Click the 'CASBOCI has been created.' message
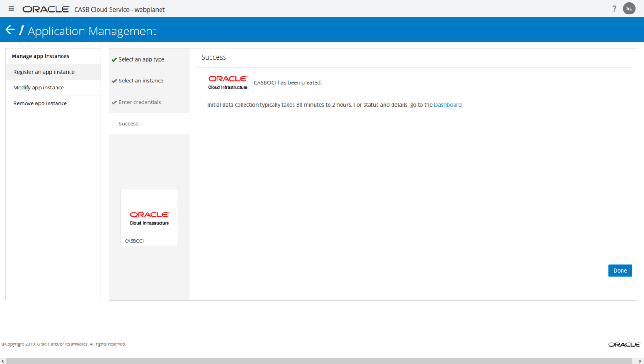This screenshot has width=644, height=364. (288, 82)
